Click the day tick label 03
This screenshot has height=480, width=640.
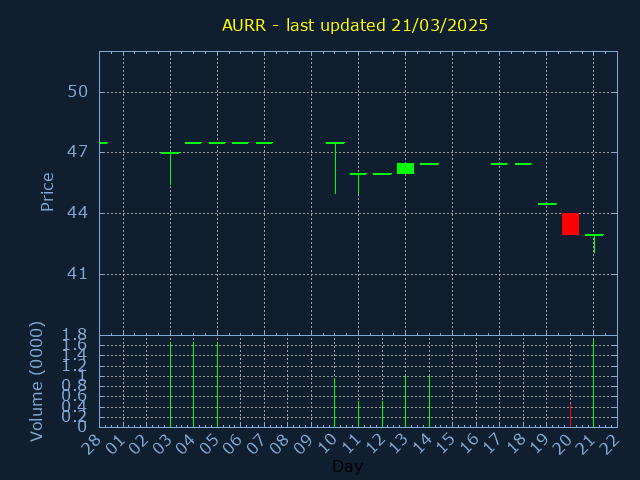pyautogui.click(x=162, y=444)
